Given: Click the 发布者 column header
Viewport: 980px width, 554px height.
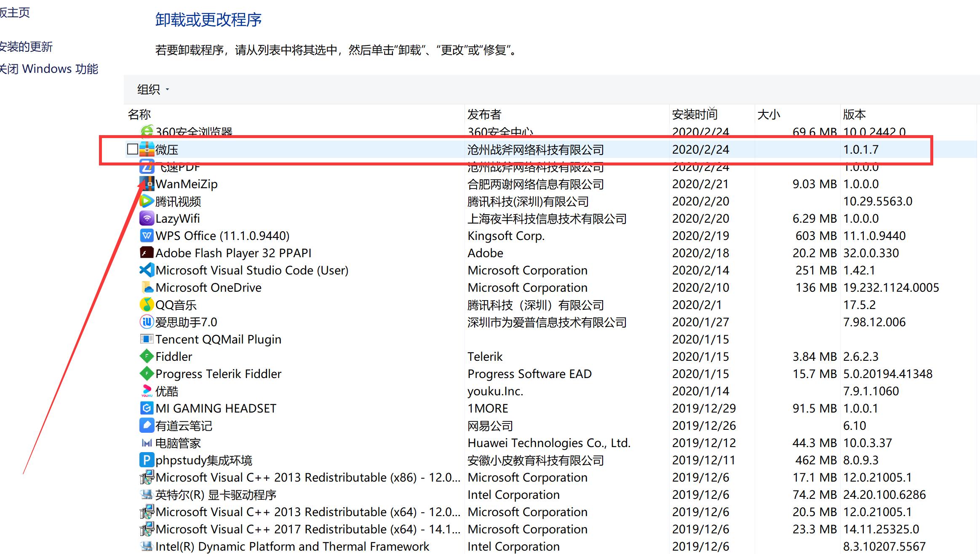Looking at the screenshot, I should (x=484, y=115).
